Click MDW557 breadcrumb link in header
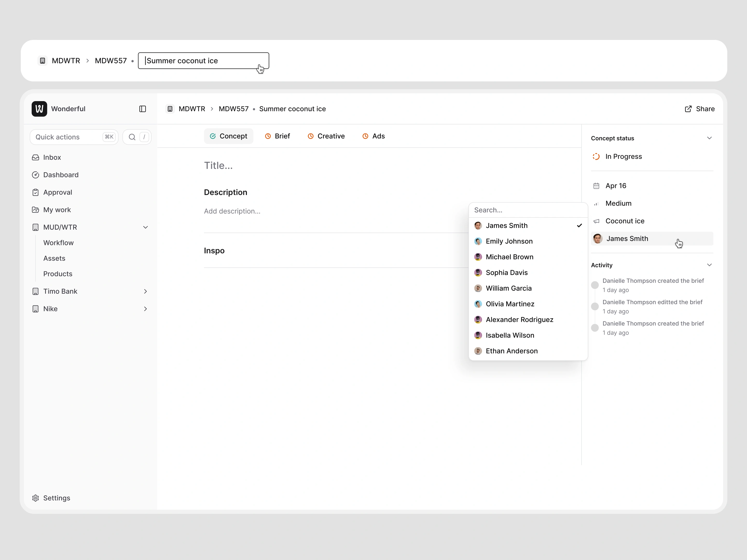This screenshot has width=747, height=560. (x=233, y=109)
